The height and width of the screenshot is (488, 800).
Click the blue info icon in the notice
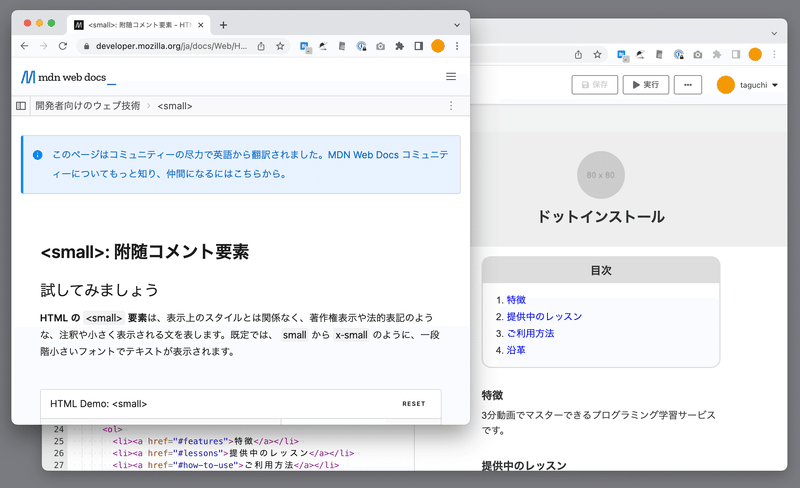[x=38, y=155]
